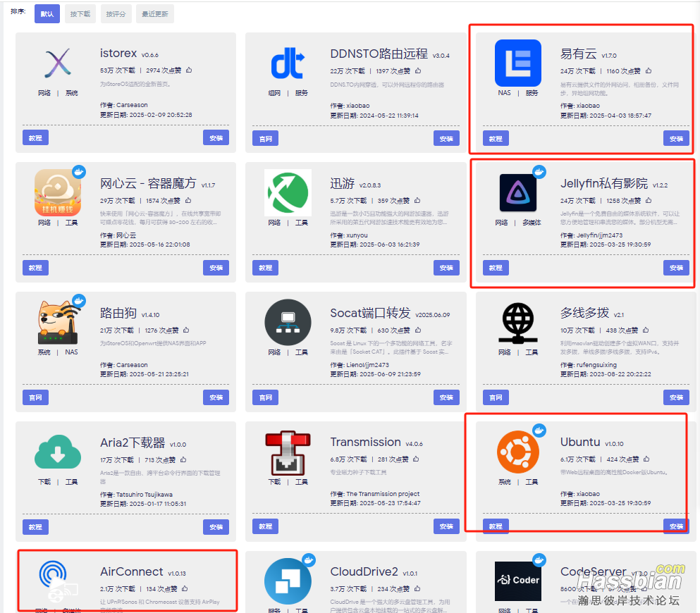The height and width of the screenshot is (613, 700).
Task: Install Aria2下载器
Action: (216, 527)
